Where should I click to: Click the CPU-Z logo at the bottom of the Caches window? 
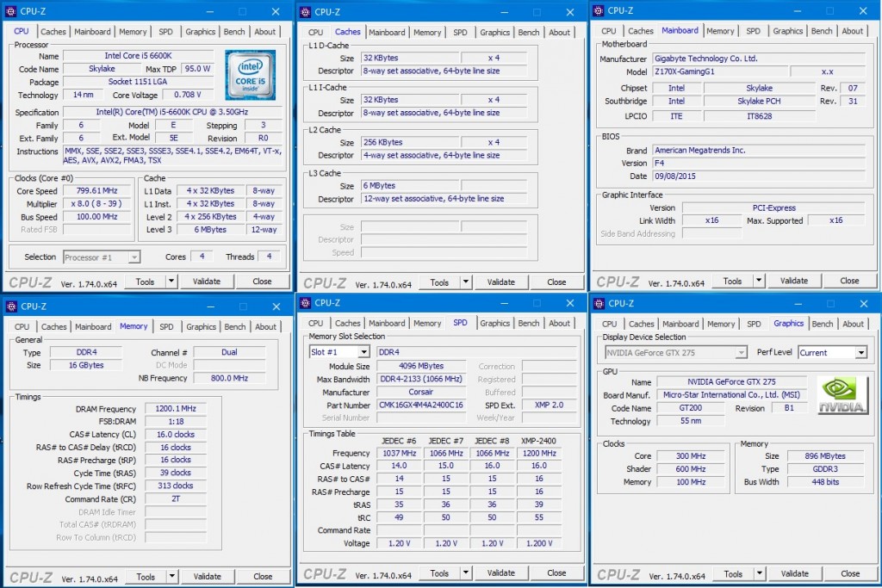[323, 282]
